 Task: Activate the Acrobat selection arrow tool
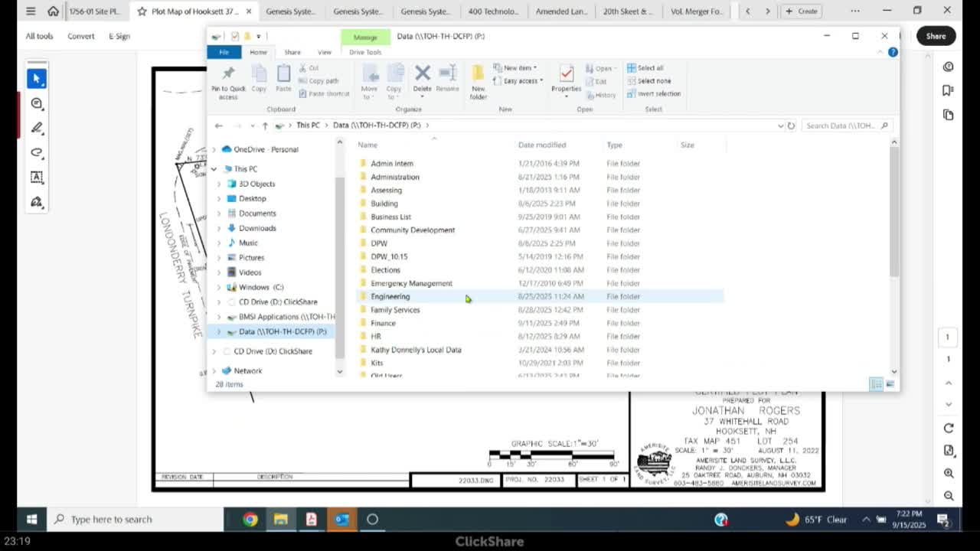37,79
